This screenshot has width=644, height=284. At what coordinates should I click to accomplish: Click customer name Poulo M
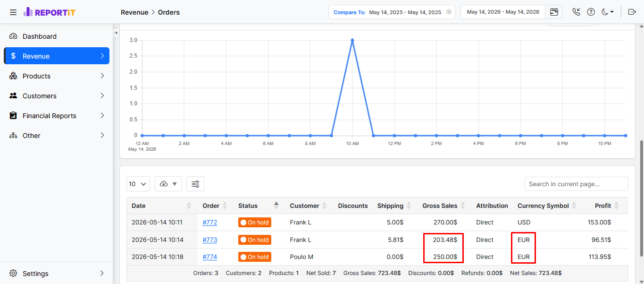click(301, 257)
